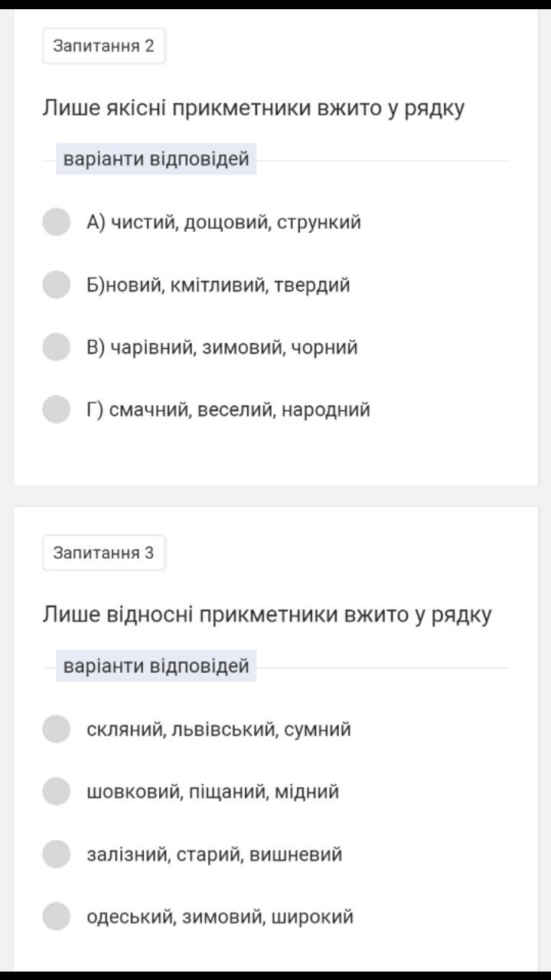The width and height of the screenshot is (551, 980).
Task: Choose radio button for Б) новий, кмітливий, твердий
Action: click(x=56, y=285)
